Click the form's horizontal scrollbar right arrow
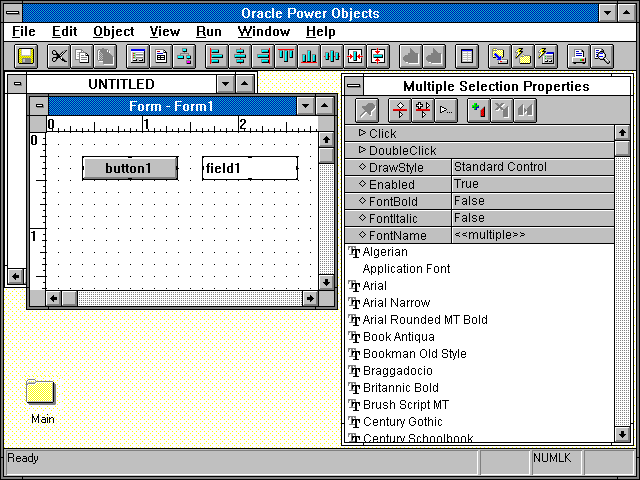The width and height of the screenshot is (640, 480). click(310, 298)
